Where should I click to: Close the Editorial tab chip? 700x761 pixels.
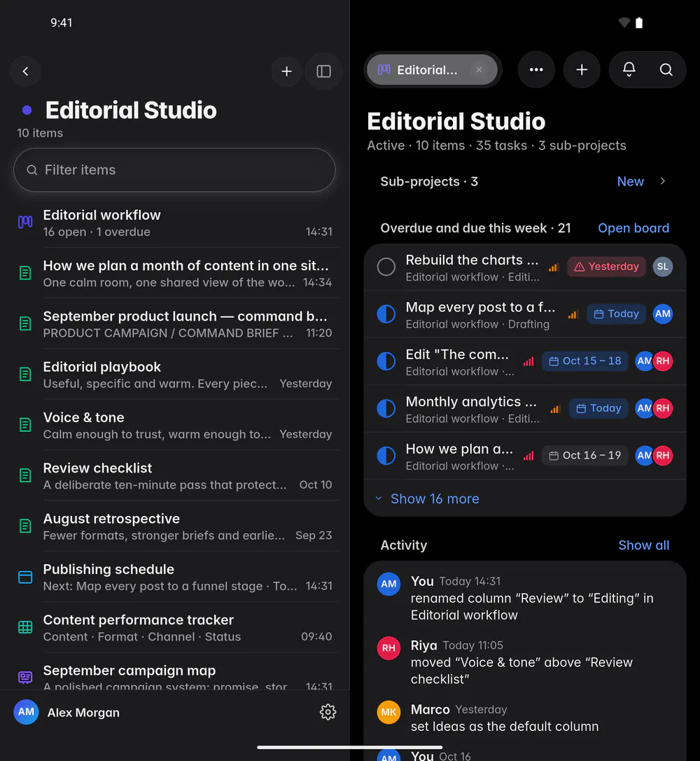[x=479, y=70]
